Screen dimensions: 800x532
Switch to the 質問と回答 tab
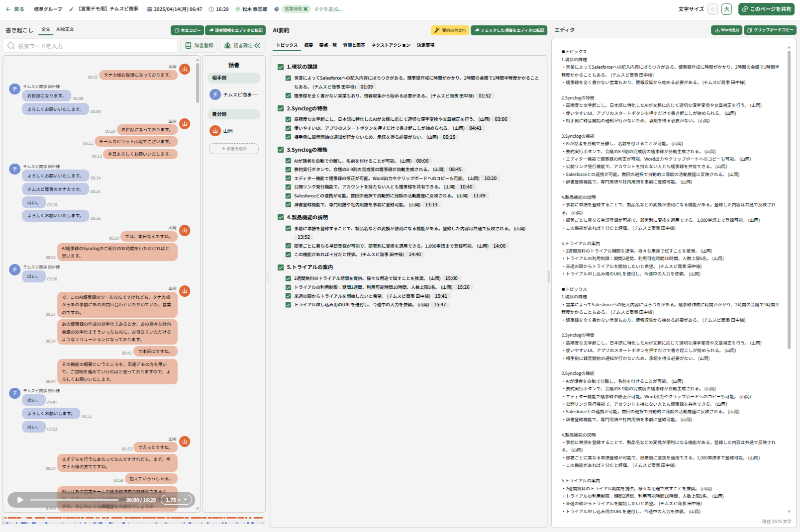(354, 45)
